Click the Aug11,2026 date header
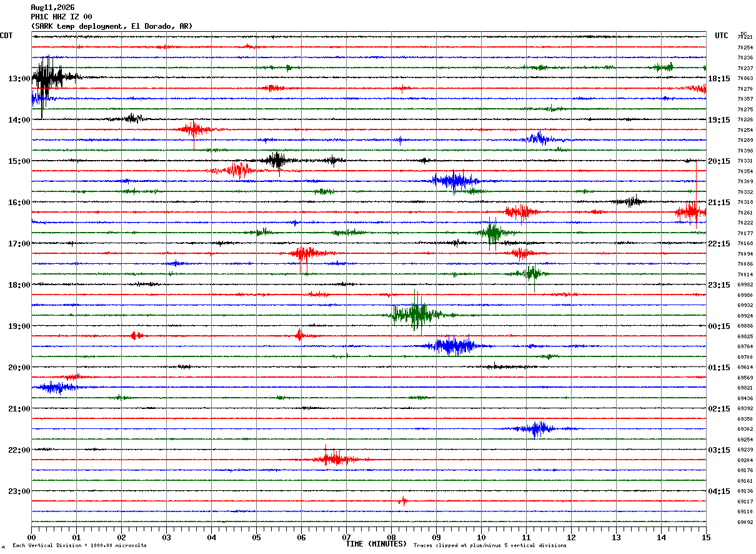Image resolution: width=756 pixels, height=554 pixels. point(52,8)
